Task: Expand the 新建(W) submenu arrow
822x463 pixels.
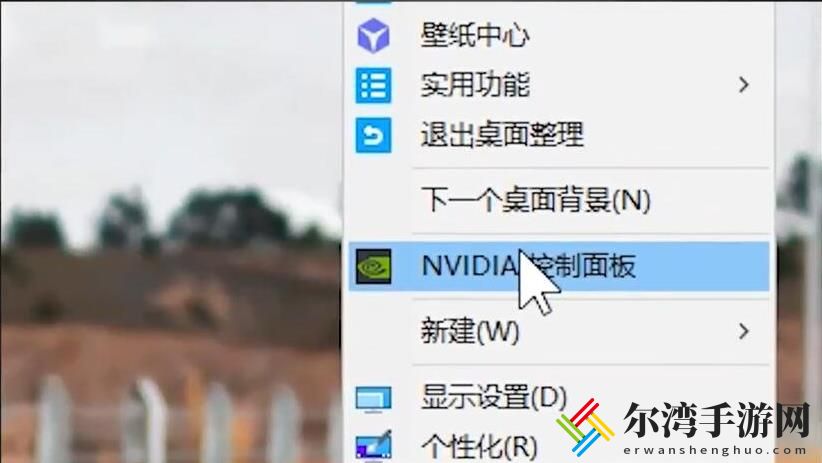Action: [743, 331]
